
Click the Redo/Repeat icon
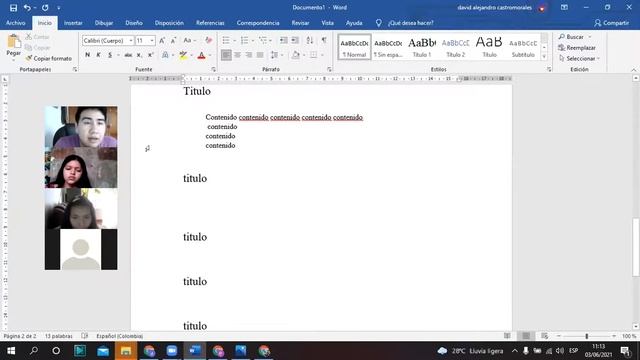pos(45,8)
